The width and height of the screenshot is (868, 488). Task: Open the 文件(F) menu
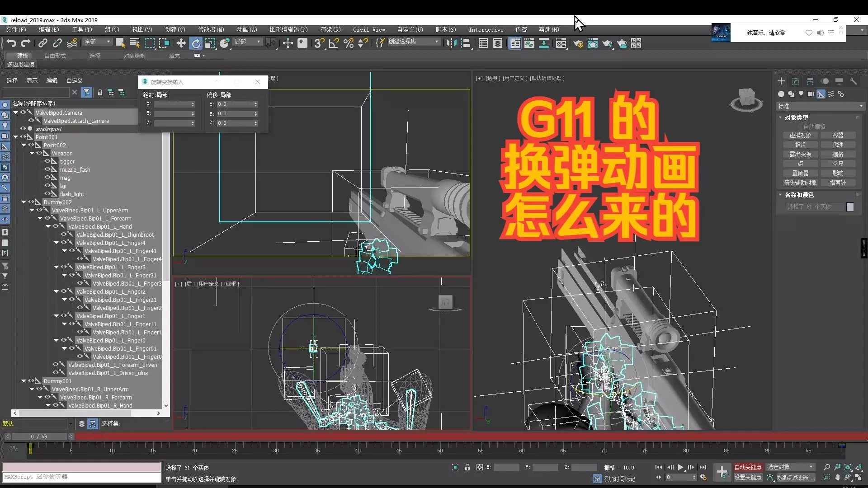[x=16, y=30]
